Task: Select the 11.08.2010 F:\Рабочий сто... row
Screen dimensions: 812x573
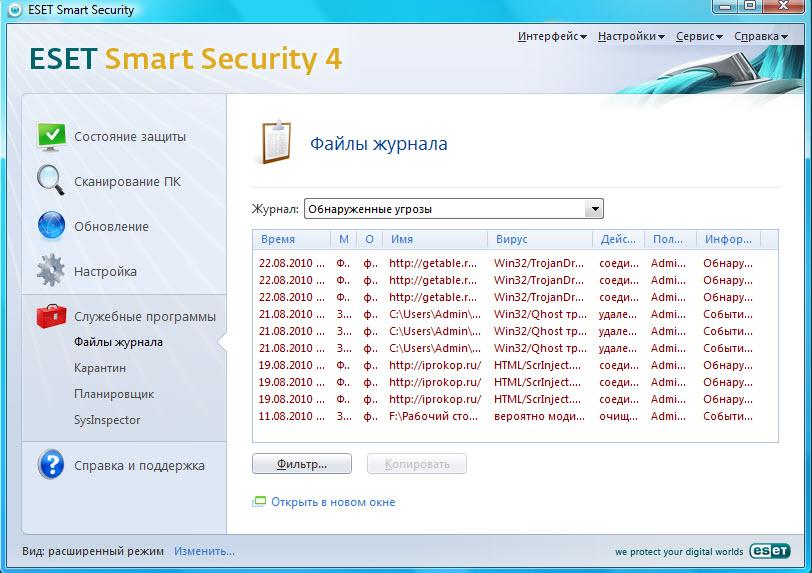Action: coord(515,416)
